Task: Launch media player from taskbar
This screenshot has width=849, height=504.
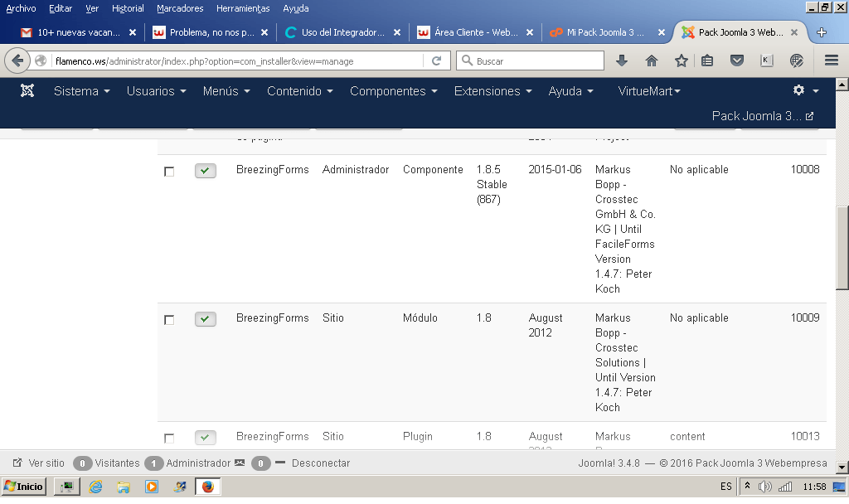Action: [152, 487]
